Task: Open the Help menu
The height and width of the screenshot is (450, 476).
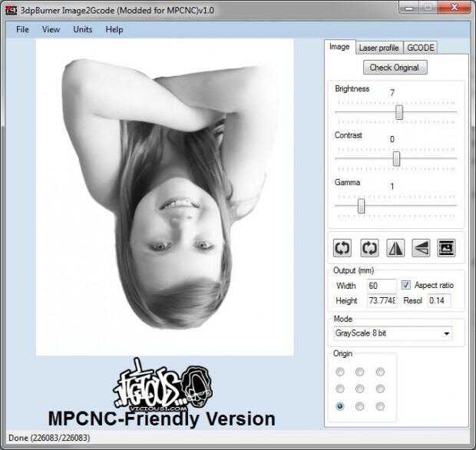Action: tap(114, 29)
